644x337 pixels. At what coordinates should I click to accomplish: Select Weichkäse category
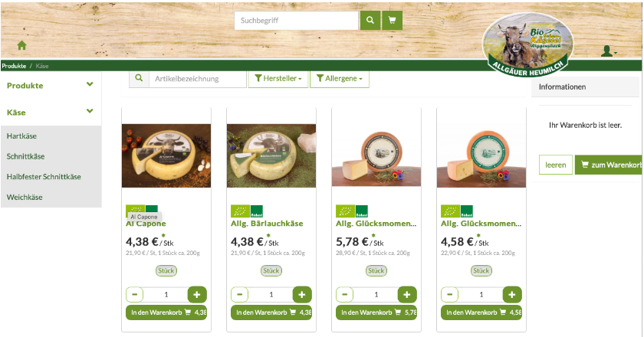tap(25, 197)
